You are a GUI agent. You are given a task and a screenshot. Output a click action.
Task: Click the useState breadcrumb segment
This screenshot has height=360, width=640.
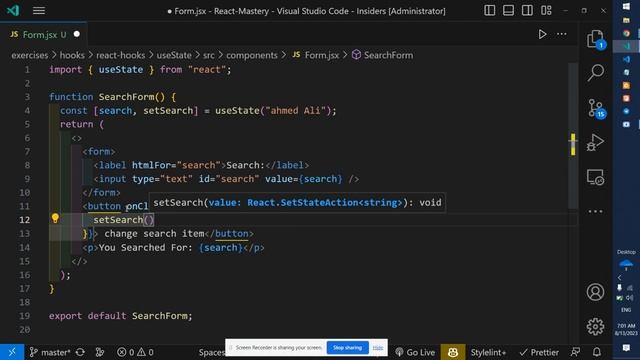click(174, 55)
